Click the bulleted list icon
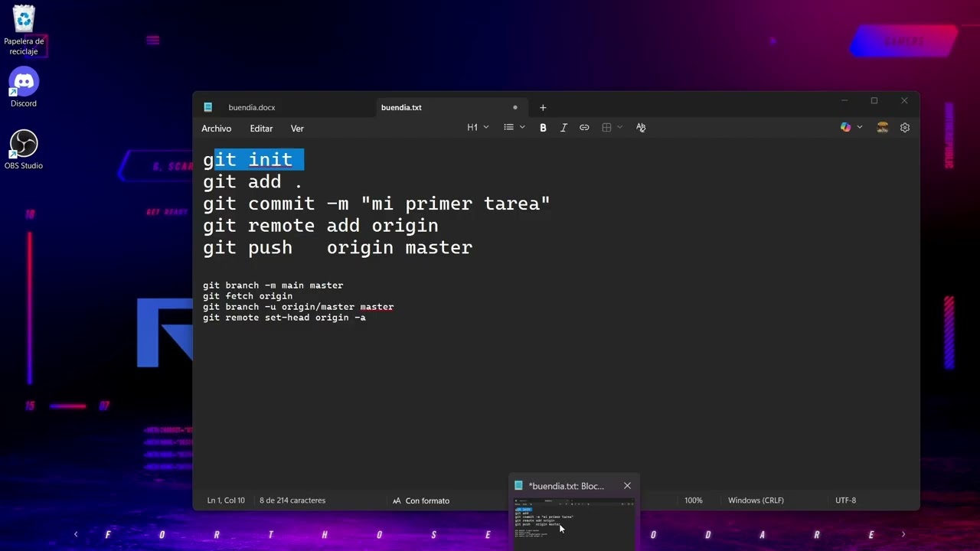 click(508, 128)
